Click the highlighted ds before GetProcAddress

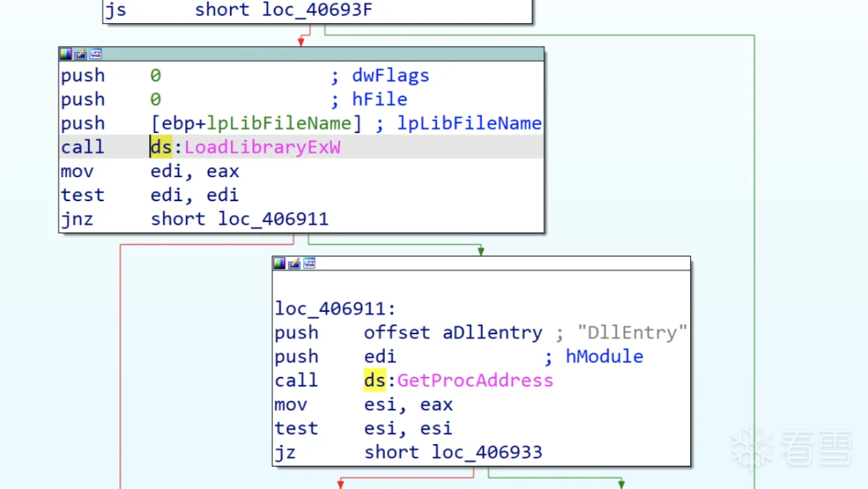(375, 380)
